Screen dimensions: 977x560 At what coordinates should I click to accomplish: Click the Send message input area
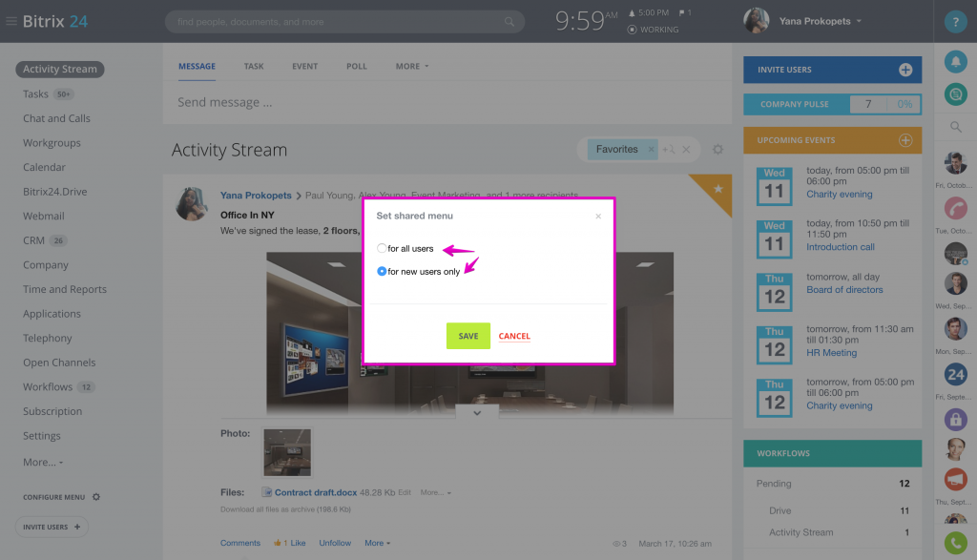(447, 102)
